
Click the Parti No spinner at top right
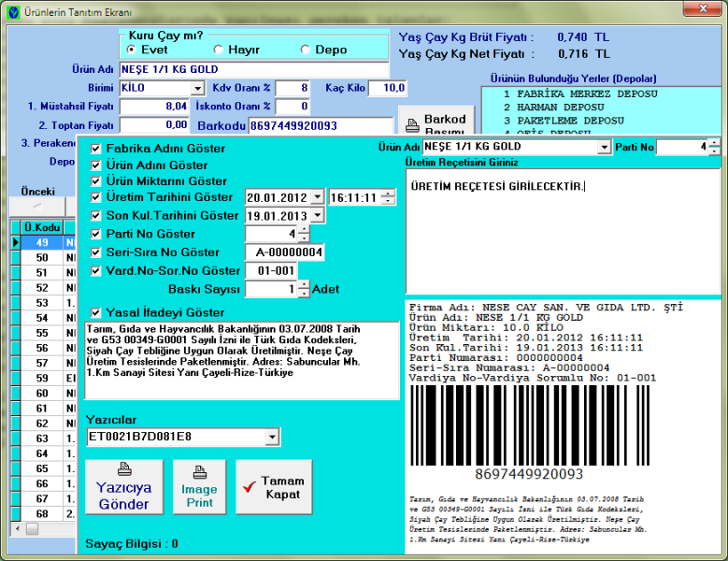pyautogui.click(x=714, y=147)
